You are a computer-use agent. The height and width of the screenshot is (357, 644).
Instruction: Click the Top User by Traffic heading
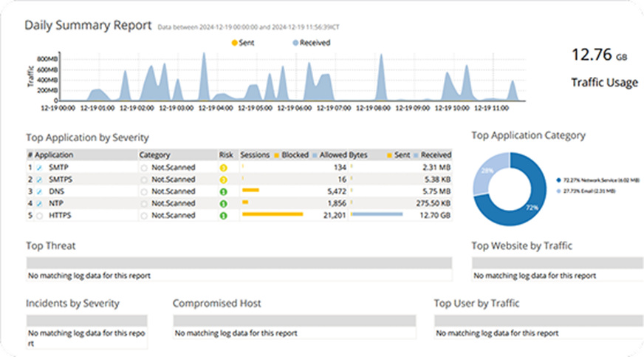(x=477, y=303)
